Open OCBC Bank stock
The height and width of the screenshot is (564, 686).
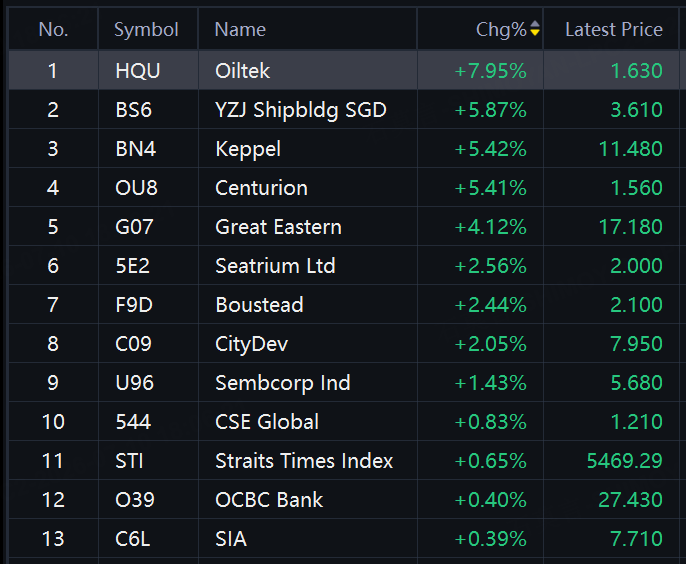tap(344, 499)
